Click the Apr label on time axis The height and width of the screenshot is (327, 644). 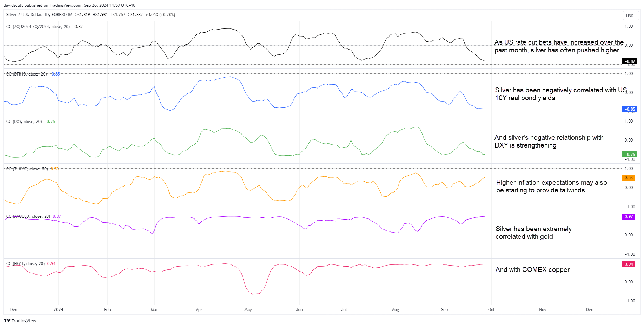tap(199, 310)
